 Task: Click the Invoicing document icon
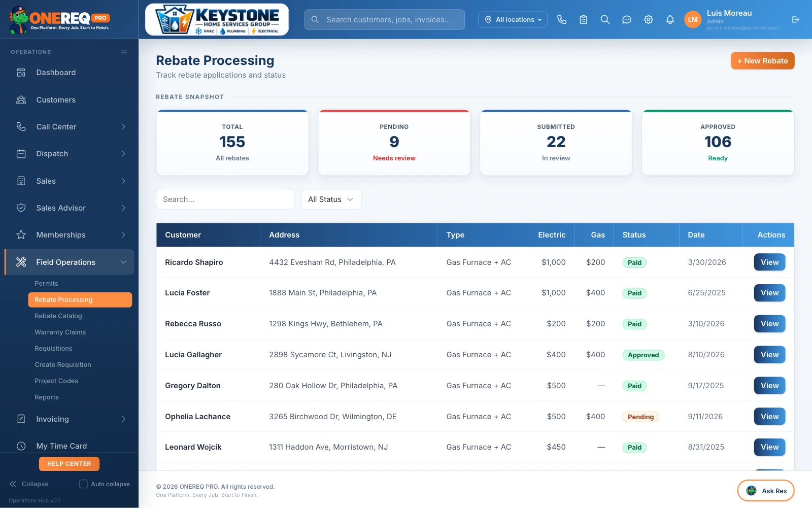21,419
